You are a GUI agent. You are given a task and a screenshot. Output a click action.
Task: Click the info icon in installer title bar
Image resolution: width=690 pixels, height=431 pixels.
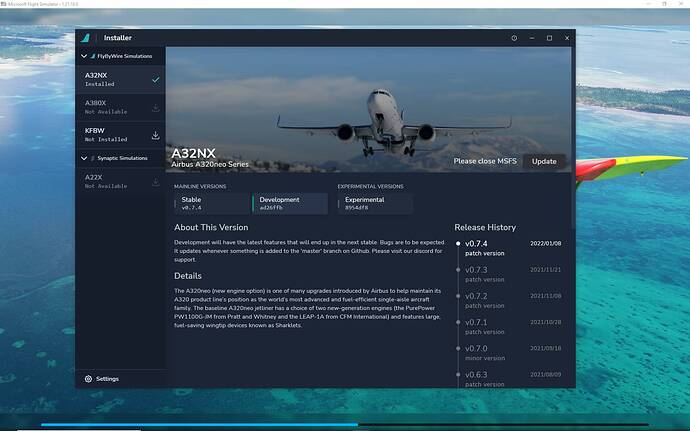[514, 38]
